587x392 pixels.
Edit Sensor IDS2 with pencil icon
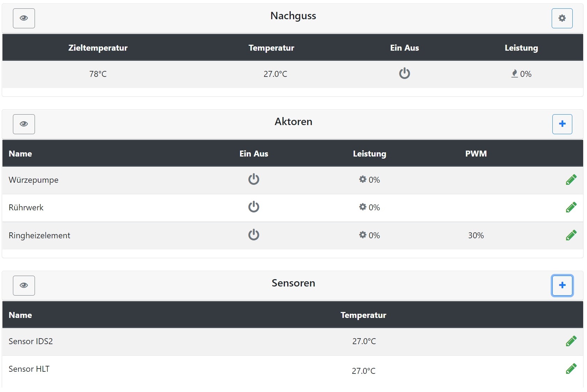pos(571,341)
